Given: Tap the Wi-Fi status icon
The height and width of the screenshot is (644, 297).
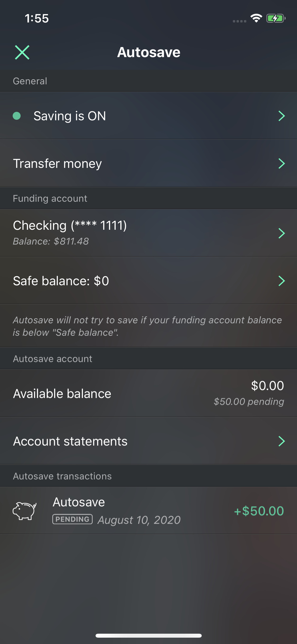Looking at the screenshot, I should coord(256,18).
